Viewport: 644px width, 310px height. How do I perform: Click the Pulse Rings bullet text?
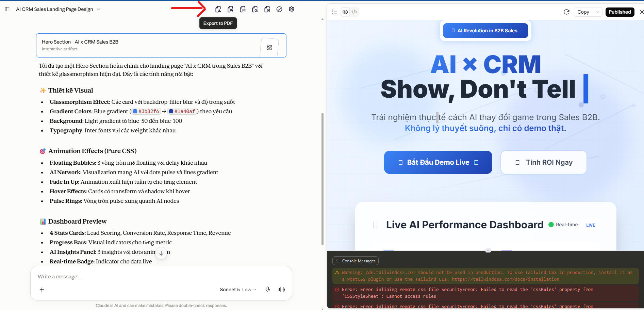pos(114,201)
